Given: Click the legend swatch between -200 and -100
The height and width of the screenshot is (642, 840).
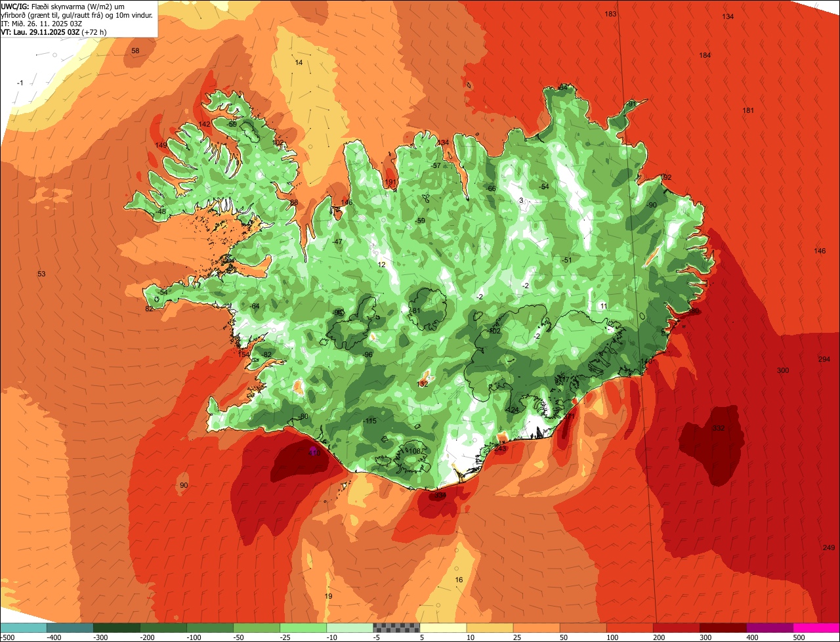Looking at the screenshot, I should pyautogui.click(x=163, y=628).
